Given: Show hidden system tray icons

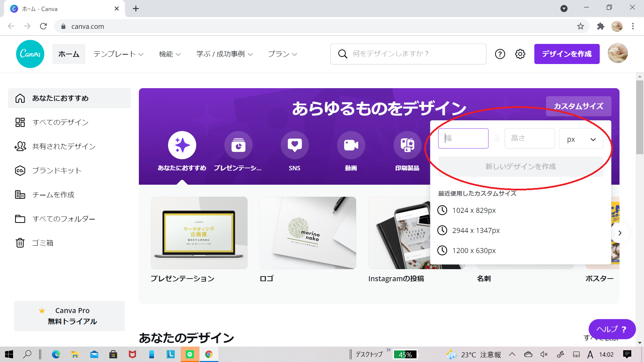Looking at the screenshot, I should (512, 354).
